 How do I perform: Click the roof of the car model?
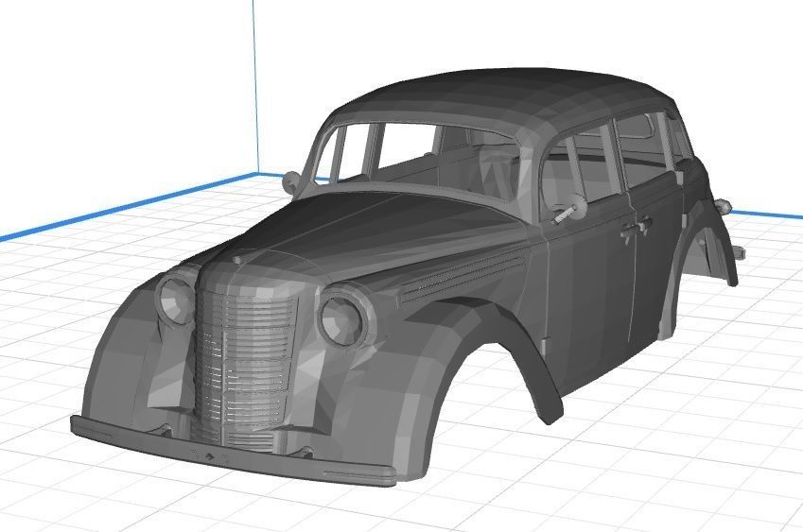click(x=504, y=100)
